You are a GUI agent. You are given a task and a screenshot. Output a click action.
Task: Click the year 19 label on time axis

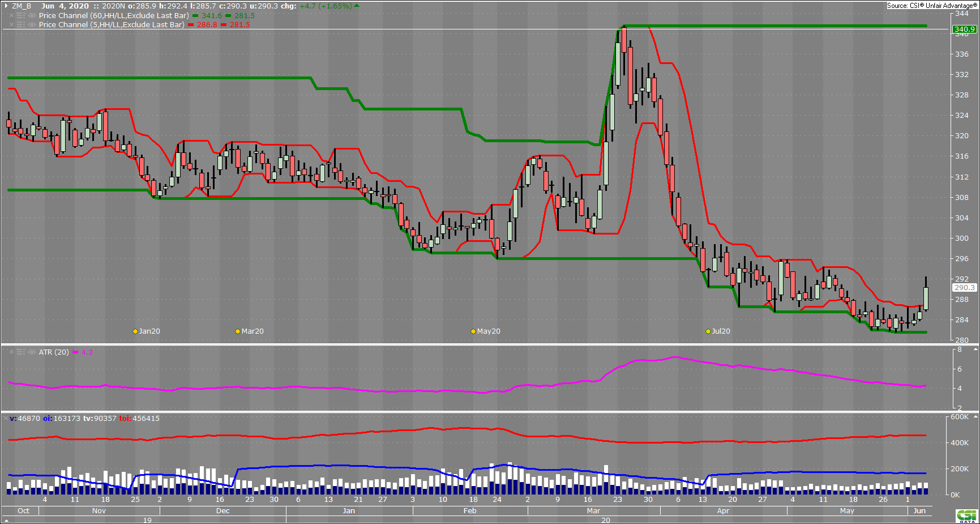click(147, 520)
